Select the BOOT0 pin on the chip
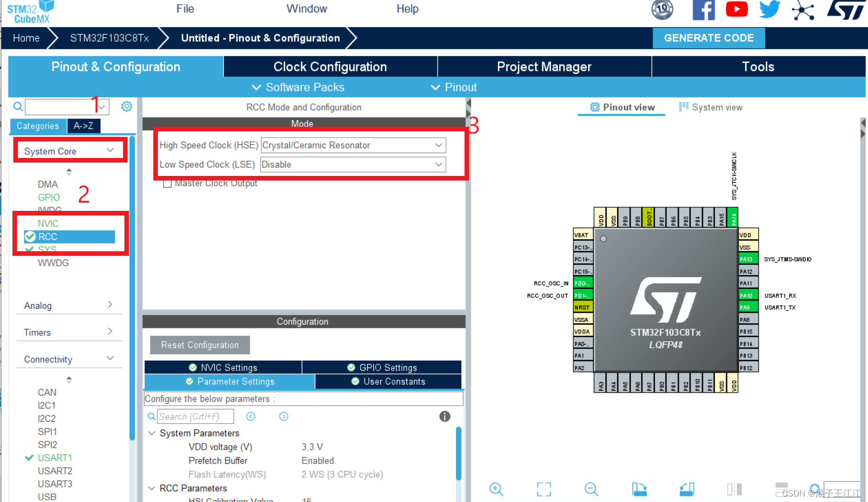Viewport: 868px width, 502px height. 649,217
